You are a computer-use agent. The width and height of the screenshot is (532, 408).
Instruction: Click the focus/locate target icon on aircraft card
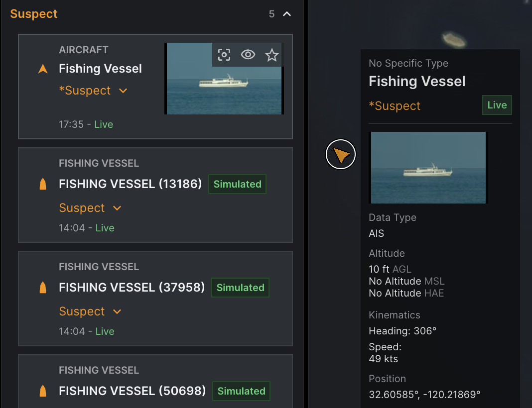[x=224, y=55]
